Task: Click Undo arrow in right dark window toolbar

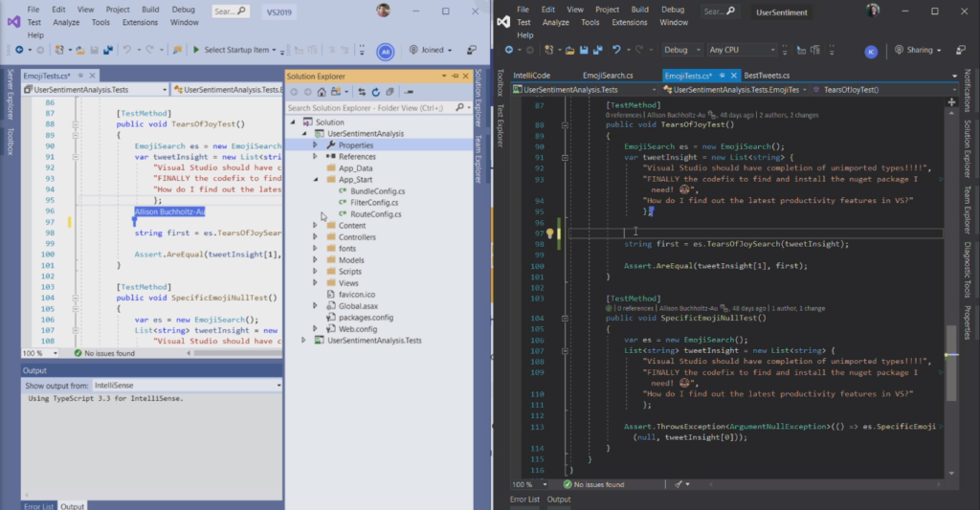Action: pos(616,50)
